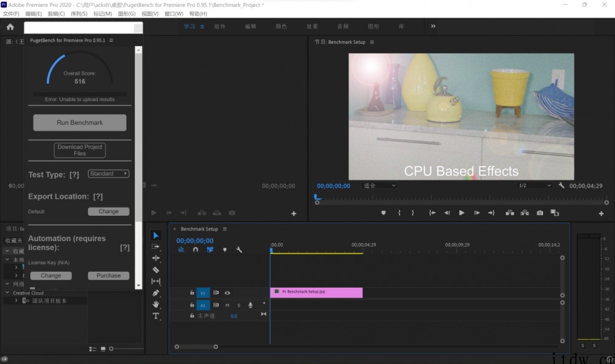This screenshot has height=364, width=615.
Task: Select the Hand tool
Action: [156, 304]
